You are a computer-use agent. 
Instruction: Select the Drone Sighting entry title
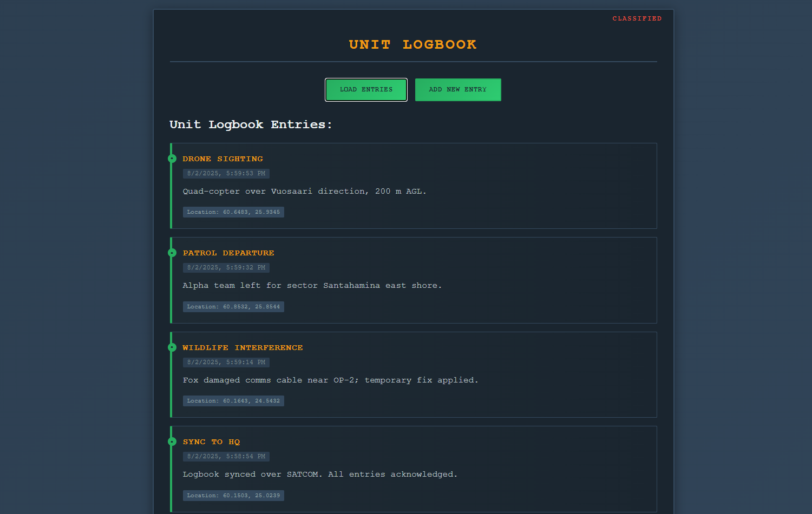point(222,159)
